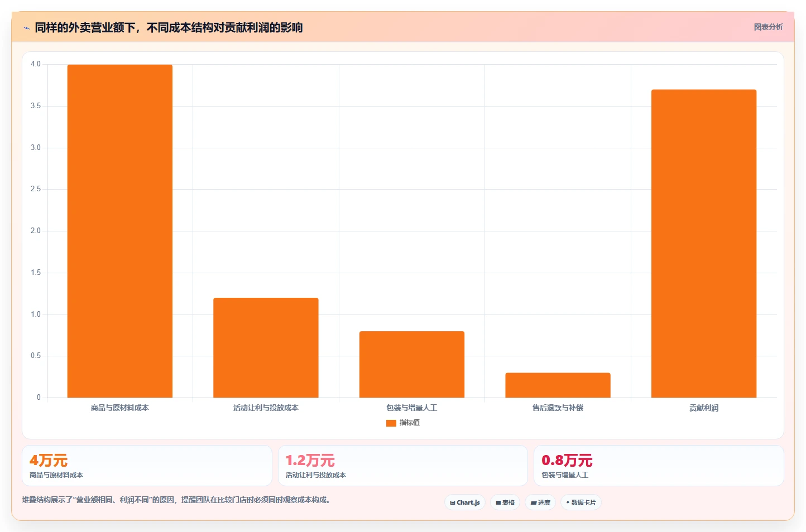Click the 贡献利润 bar
This screenshot has height=532, width=806.
[x=704, y=243]
